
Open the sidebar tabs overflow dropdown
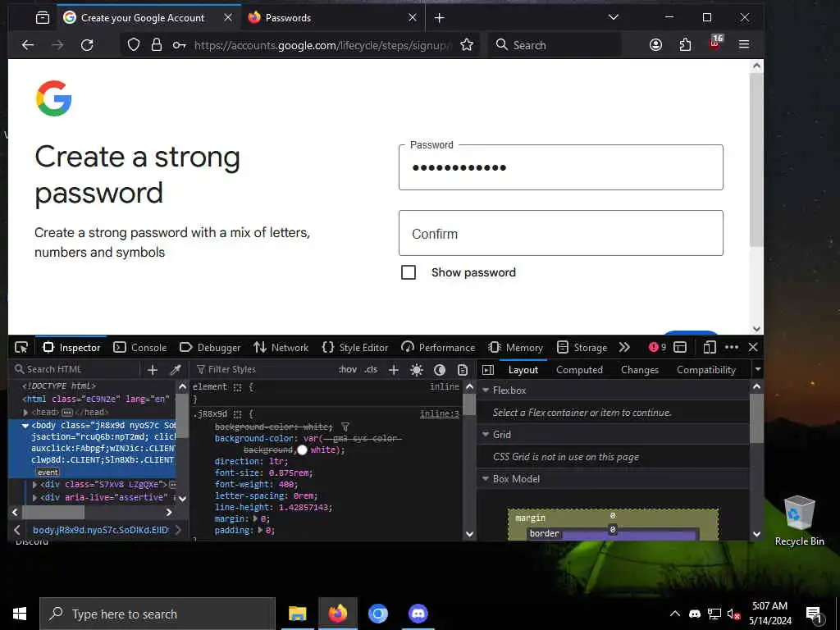[x=757, y=370]
